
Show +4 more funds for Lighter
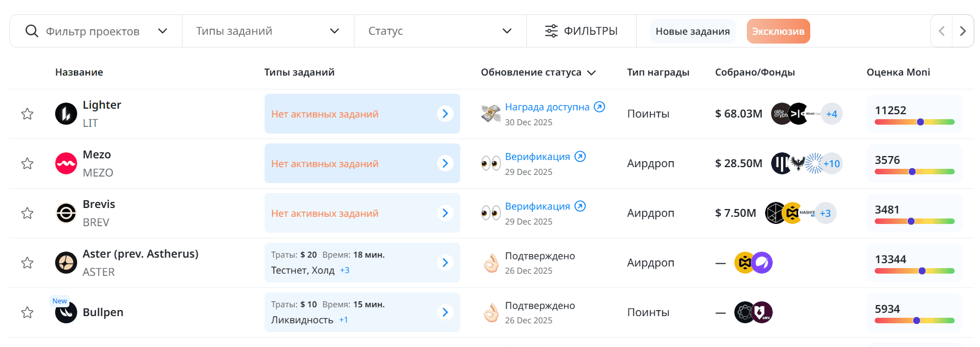832,114
